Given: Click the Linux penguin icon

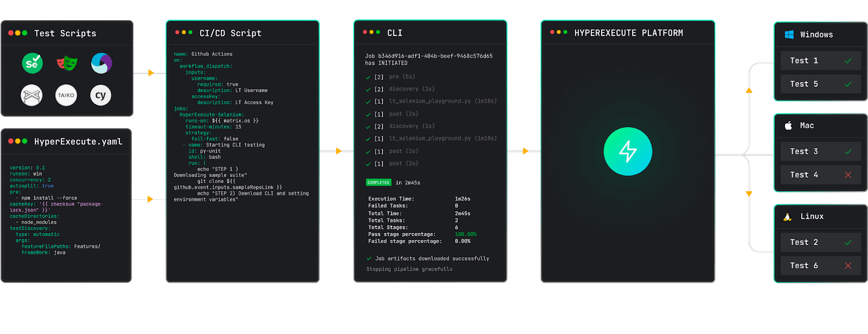Looking at the screenshot, I should (x=788, y=217).
